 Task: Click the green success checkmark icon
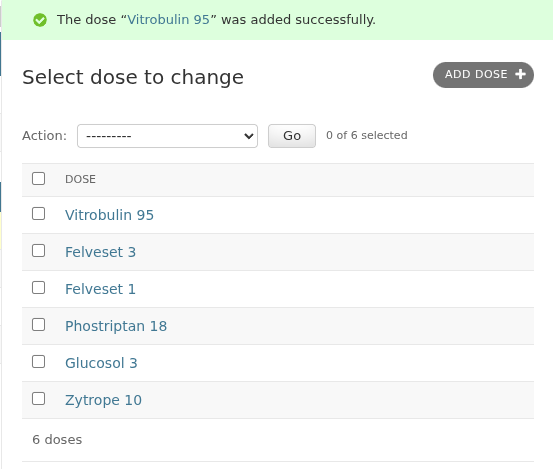coord(40,20)
